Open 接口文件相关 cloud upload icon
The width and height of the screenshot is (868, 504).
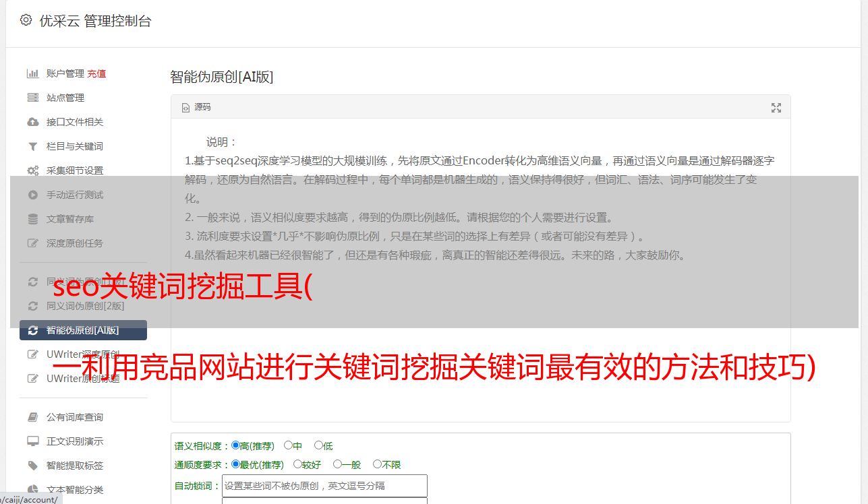[32, 122]
